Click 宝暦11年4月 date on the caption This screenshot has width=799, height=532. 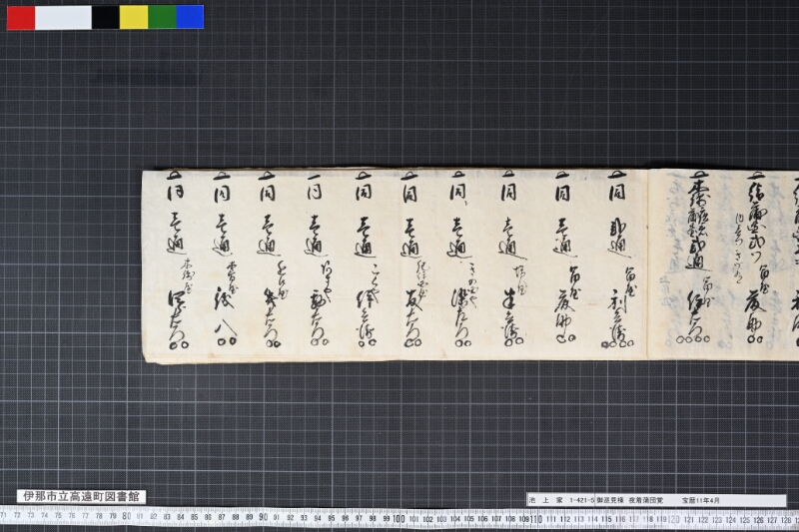coord(701,500)
